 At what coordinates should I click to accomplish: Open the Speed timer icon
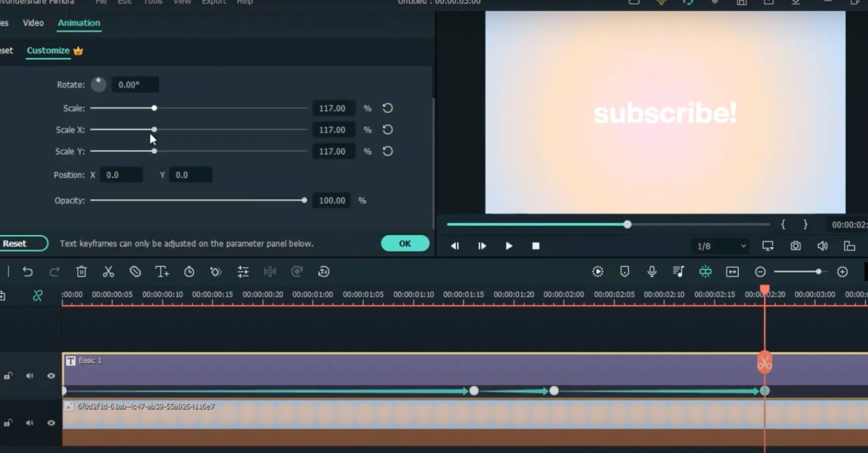(189, 272)
